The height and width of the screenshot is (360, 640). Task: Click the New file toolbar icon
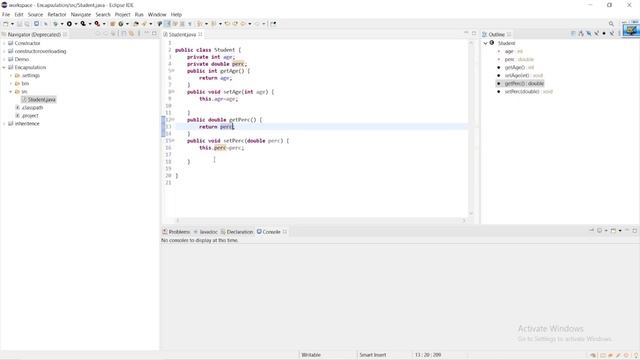pyautogui.click(x=5, y=24)
